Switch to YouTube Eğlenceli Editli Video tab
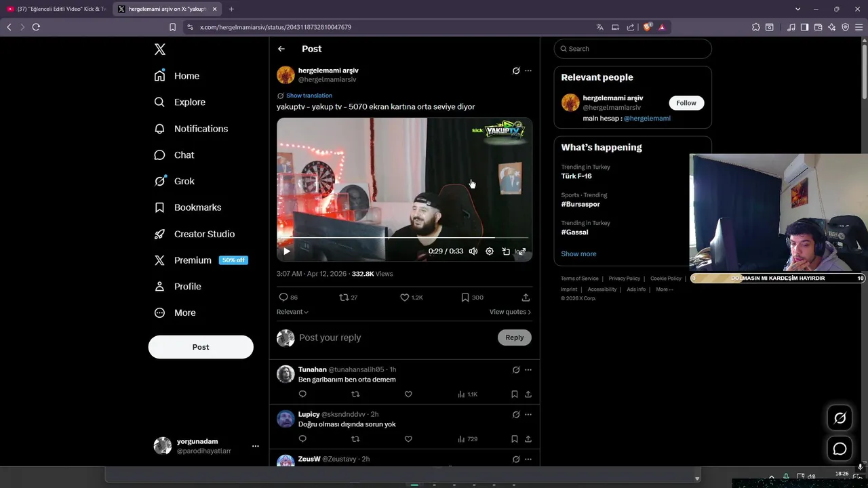868x488 pixels. [56, 9]
